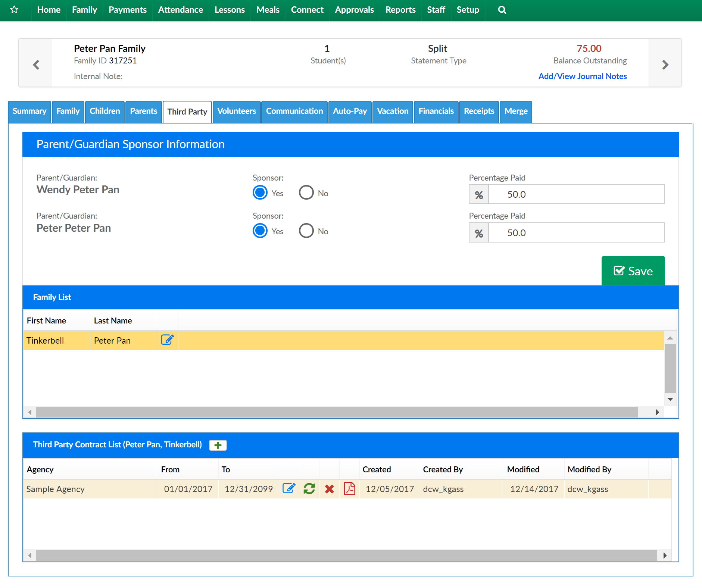The image size is (702, 588).
Task: Set Peter Peter Pan sponsor to No
Action: coord(306,231)
